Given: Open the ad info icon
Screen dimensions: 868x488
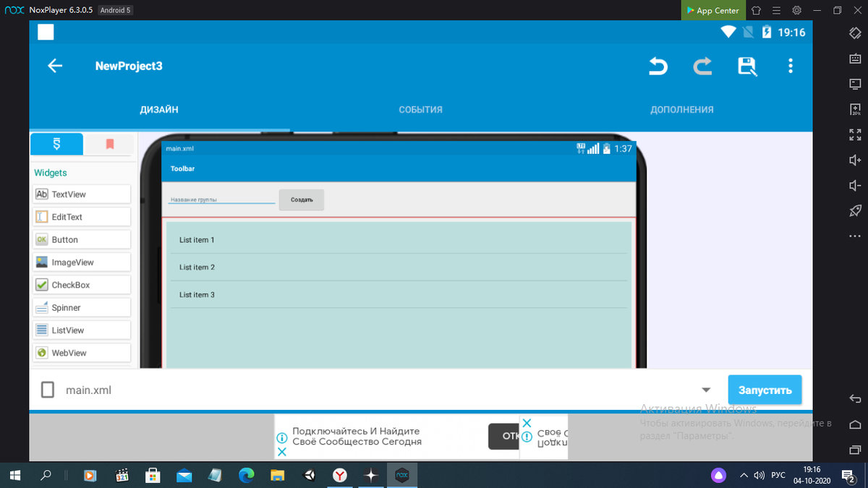Looking at the screenshot, I should (282, 438).
